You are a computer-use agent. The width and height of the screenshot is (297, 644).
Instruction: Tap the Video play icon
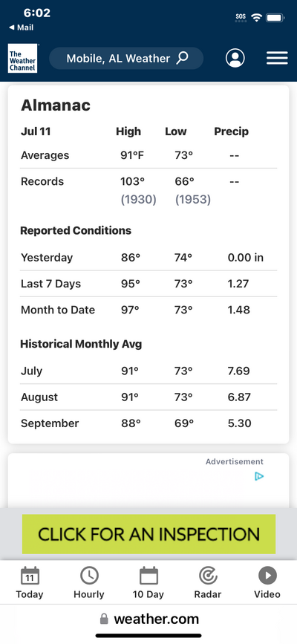coord(267,576)
